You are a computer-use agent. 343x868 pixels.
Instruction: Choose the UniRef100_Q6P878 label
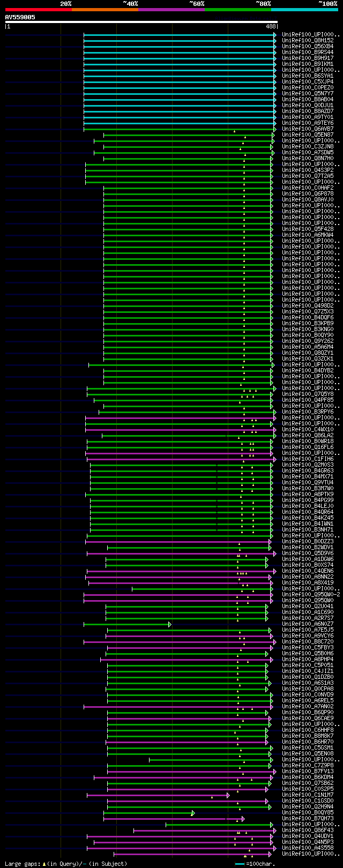tap(308, 193)
